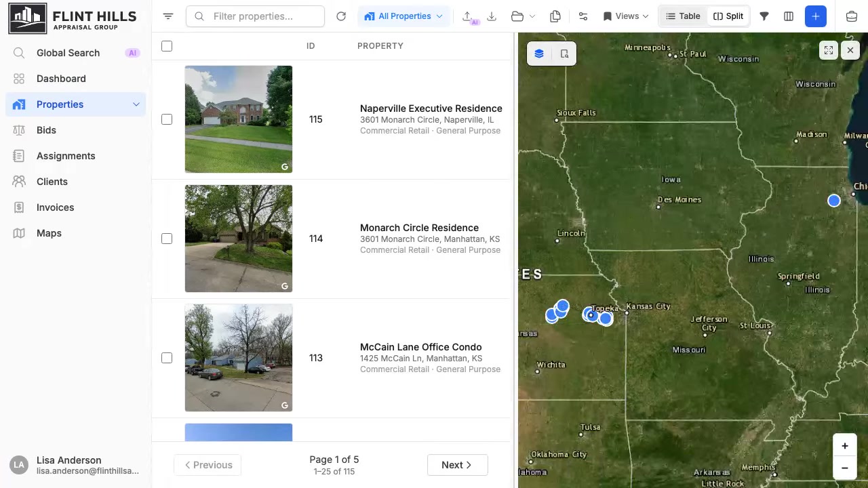Open Monarch Circle Residence photo thumbnail
The height and width of the screenshot is (488, 868).
click(x=239, y=239)
